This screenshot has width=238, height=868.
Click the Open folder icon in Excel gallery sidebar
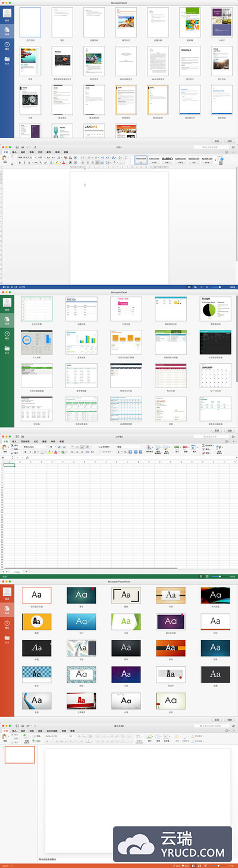[x=7, y=348]
